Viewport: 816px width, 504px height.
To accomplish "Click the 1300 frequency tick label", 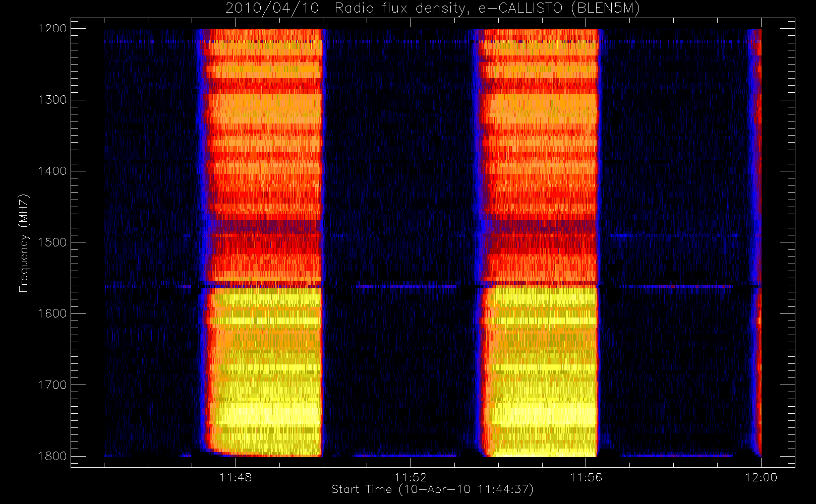I will tap(52, 100).
